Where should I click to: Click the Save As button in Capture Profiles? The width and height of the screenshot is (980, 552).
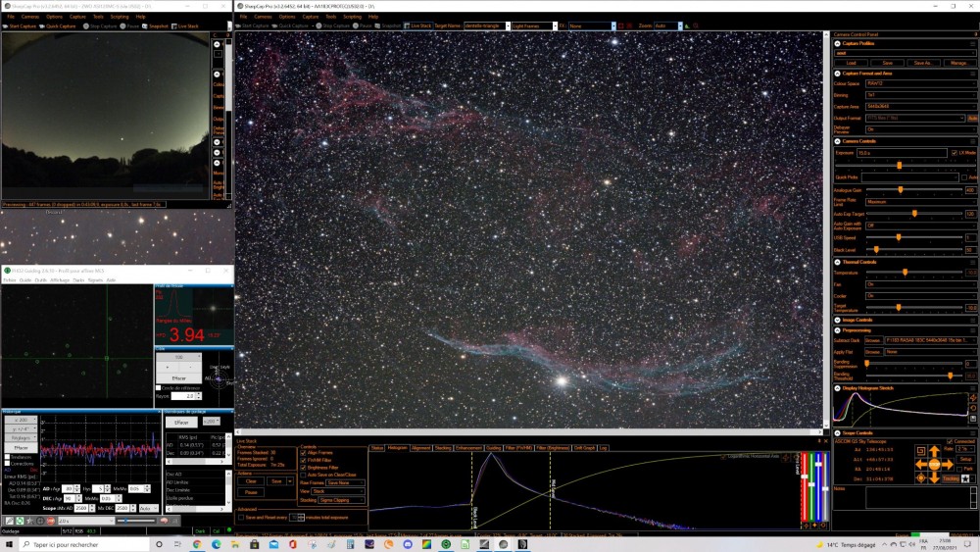point(923,63)
